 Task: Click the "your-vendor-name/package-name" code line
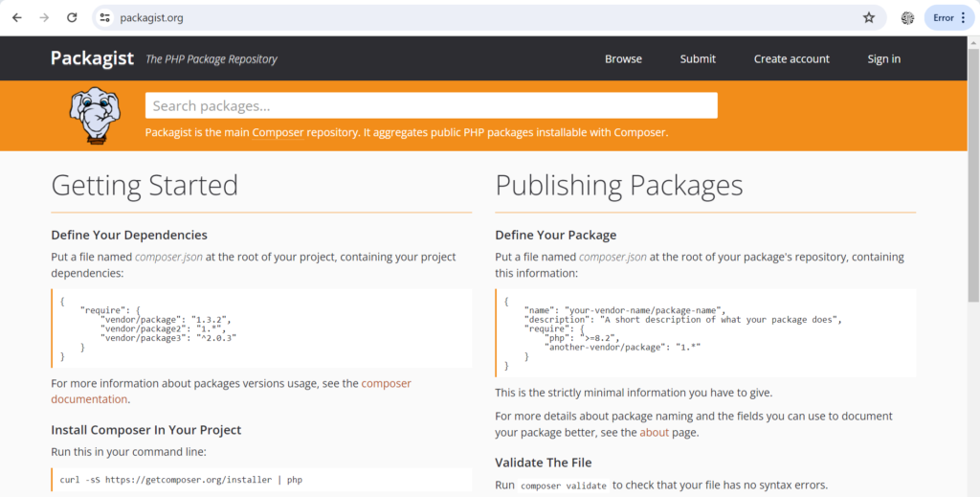click(x=624, y=310)
